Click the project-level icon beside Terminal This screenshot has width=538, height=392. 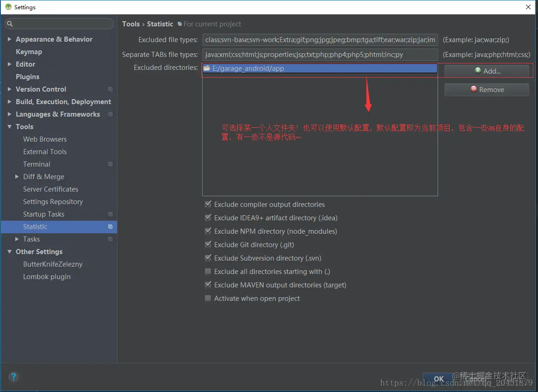coord(110,164)
